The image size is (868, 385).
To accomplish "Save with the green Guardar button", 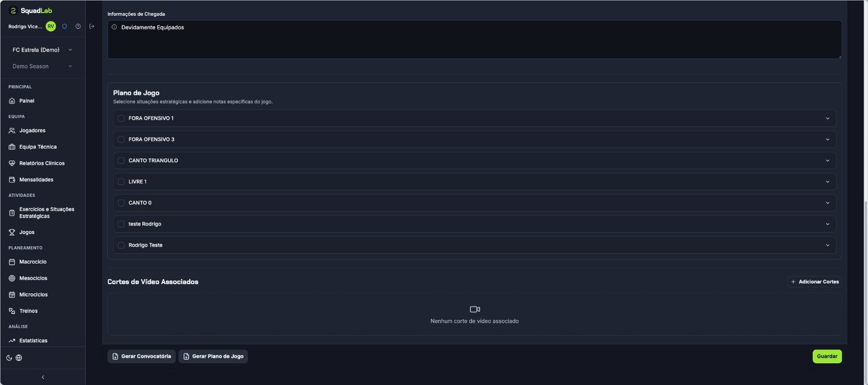I will coord(827,356).
